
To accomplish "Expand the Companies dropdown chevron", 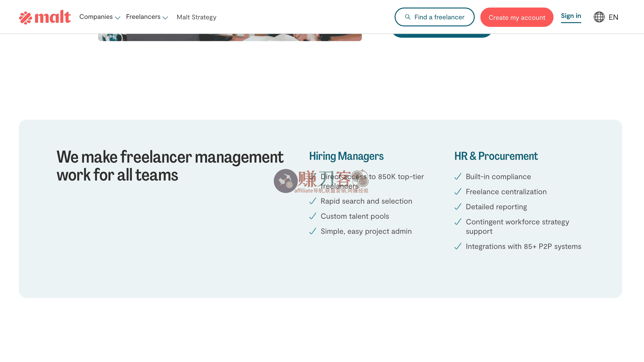I will (x=117, y=17).
